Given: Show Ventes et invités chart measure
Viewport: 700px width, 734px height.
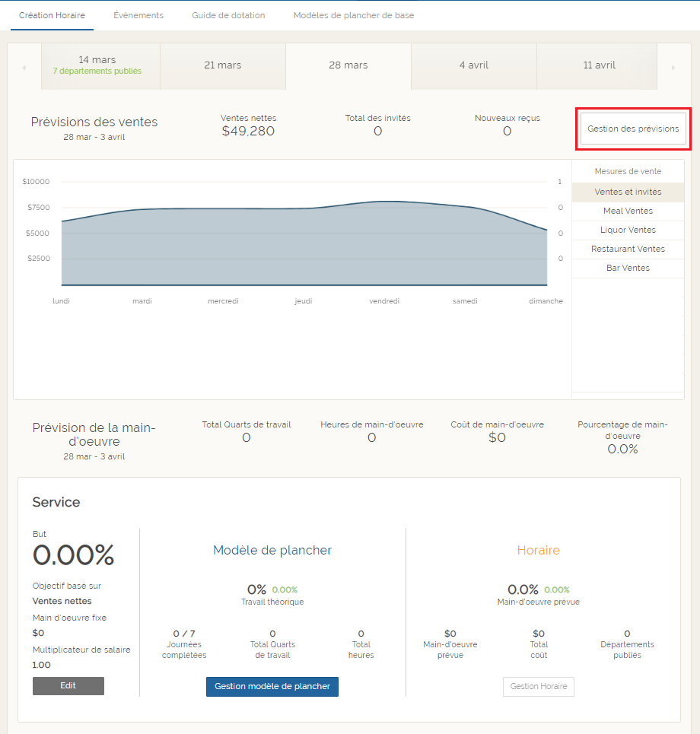Looking at the screenshot, I should tap(628, 192).
